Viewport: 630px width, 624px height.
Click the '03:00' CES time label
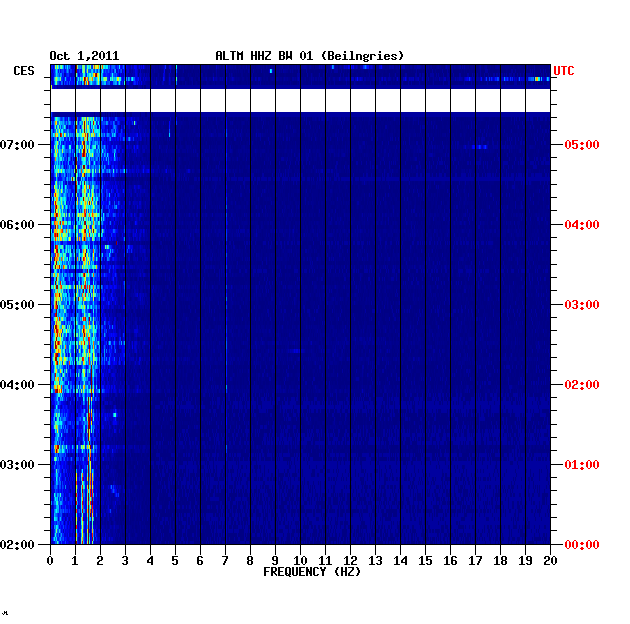(17, 464)
